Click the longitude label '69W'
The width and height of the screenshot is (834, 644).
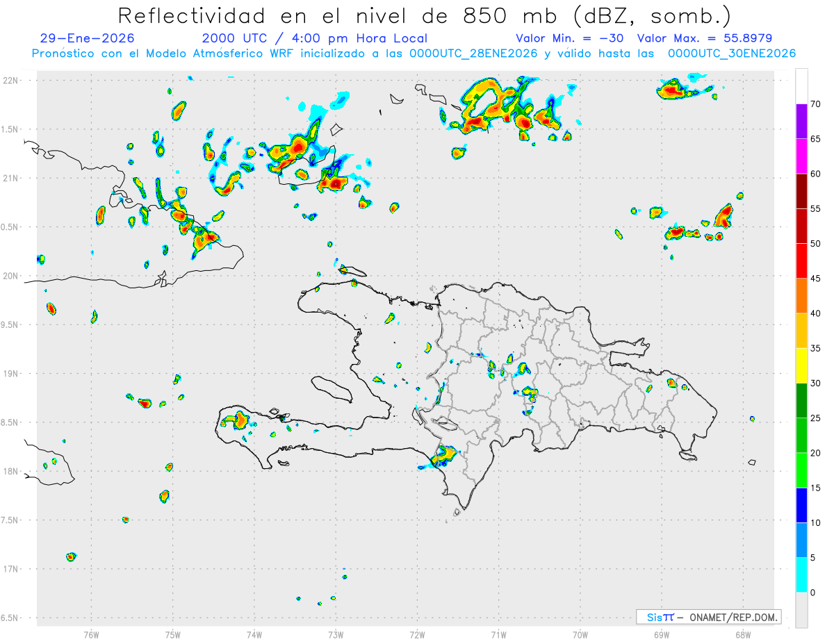(662, 634)
